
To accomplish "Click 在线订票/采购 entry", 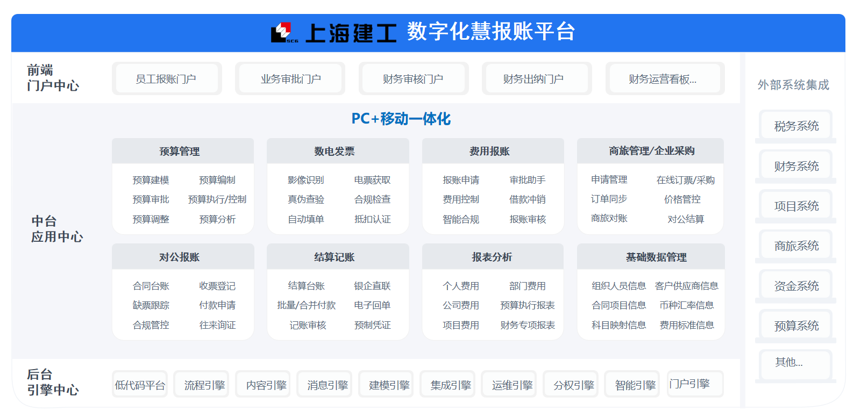I will tap(686, 180).
